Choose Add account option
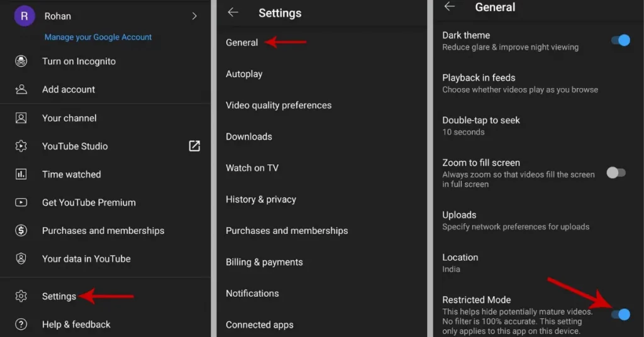The image size is (644, 337). coord(68,89)
